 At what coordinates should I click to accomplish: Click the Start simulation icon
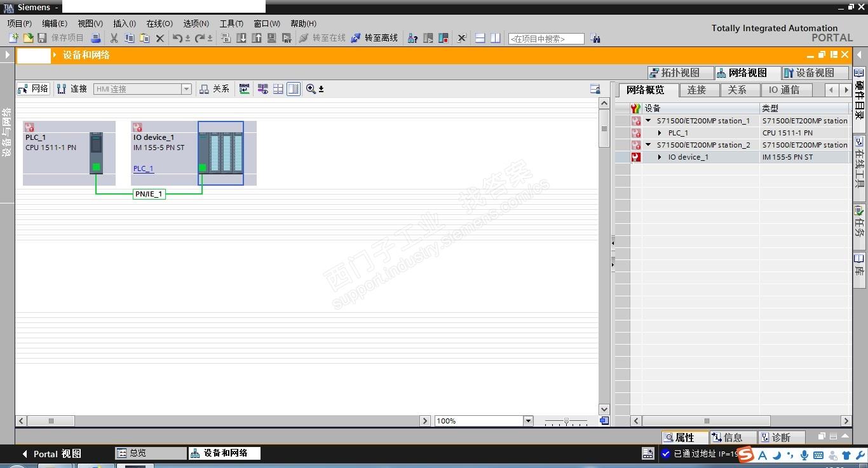coord(271,38)
